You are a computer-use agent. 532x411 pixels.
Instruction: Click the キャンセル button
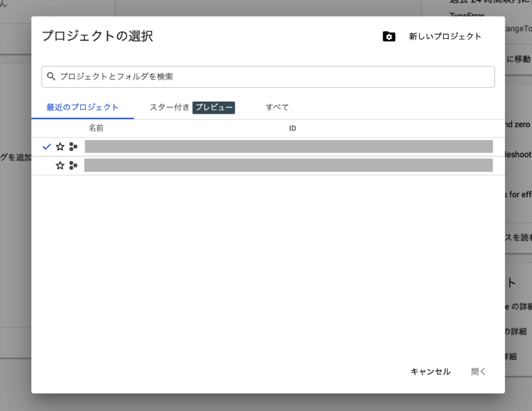(x=430, y=372)
